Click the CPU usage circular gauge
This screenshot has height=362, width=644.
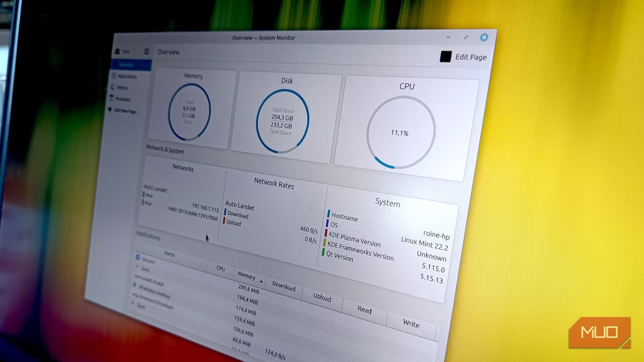coord(401,132)
